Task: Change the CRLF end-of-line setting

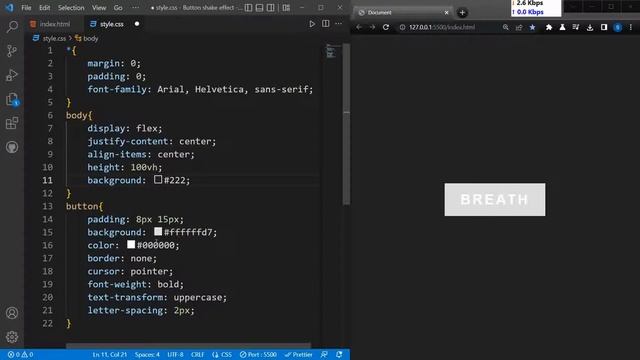Action: (198, 354)
